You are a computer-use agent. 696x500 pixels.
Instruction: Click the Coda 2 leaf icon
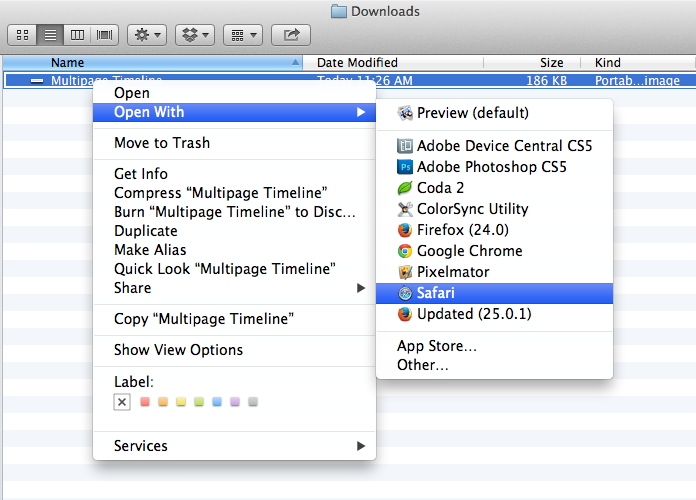point(405,188)
